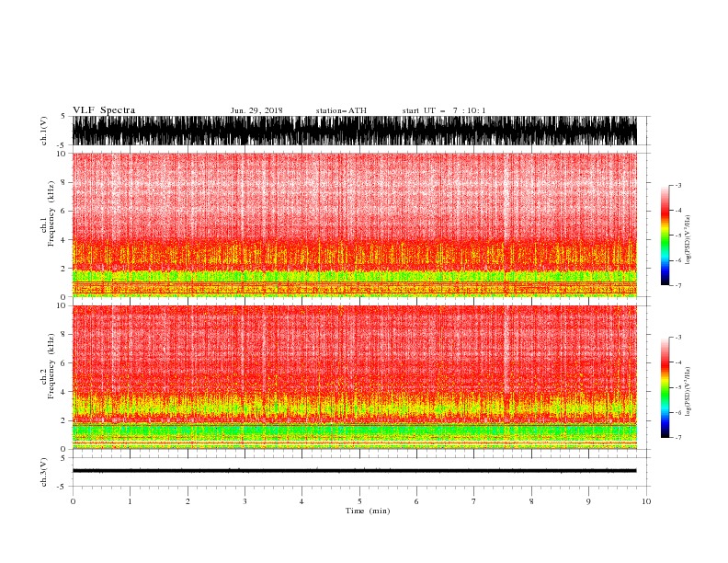Viewport: 728px width, 563px height.
Task: Click the ch.3 waveform trace
Action: click(355, 471)
